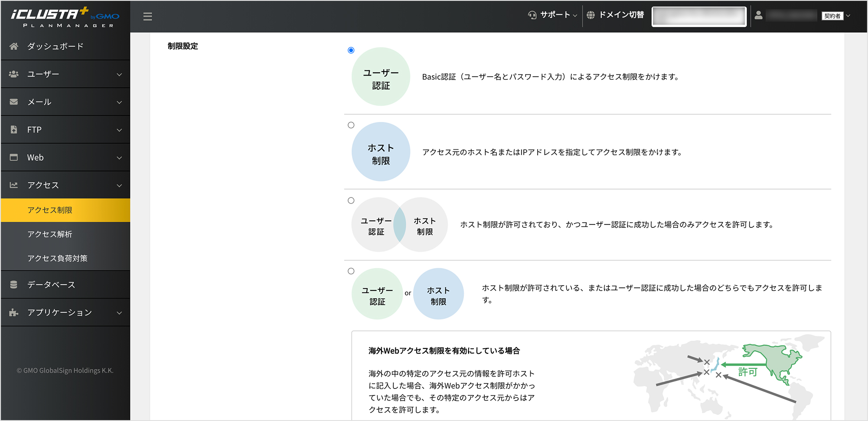Screen dimensions: 868x421
Task: Select the ホスト制限 radio button
Action: pyautogui.click(x=351, y=125)
